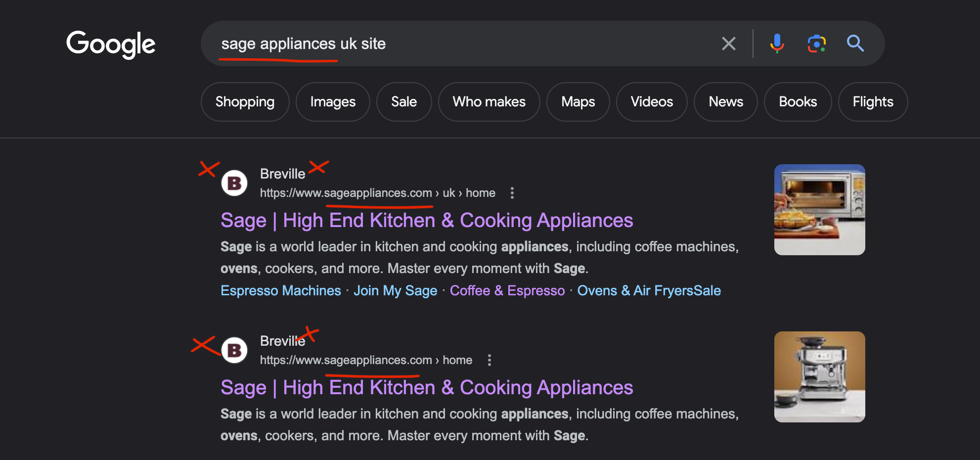Click the Breville favicon on the second result
Image resolution: width=980 pixels, height=460 pixels.
234,350
